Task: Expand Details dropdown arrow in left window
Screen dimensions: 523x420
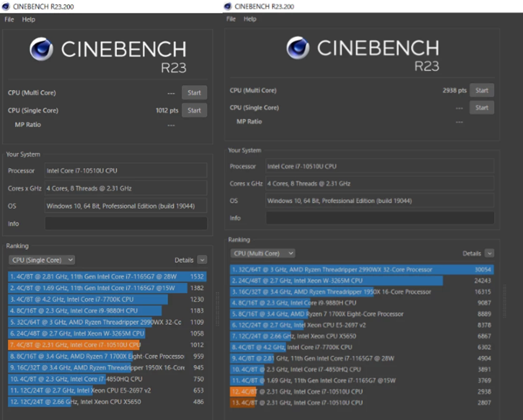Action: click(x=202, y=260)
